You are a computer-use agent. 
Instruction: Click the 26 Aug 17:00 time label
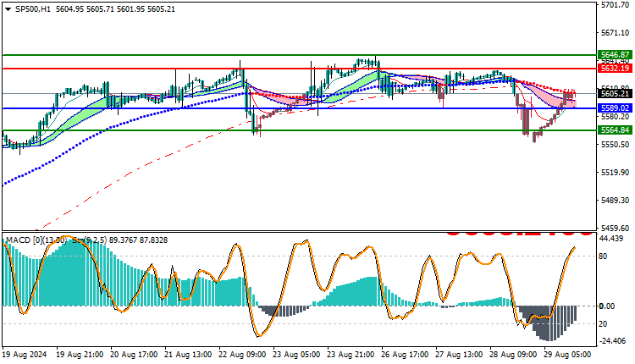tap(406, 355)
